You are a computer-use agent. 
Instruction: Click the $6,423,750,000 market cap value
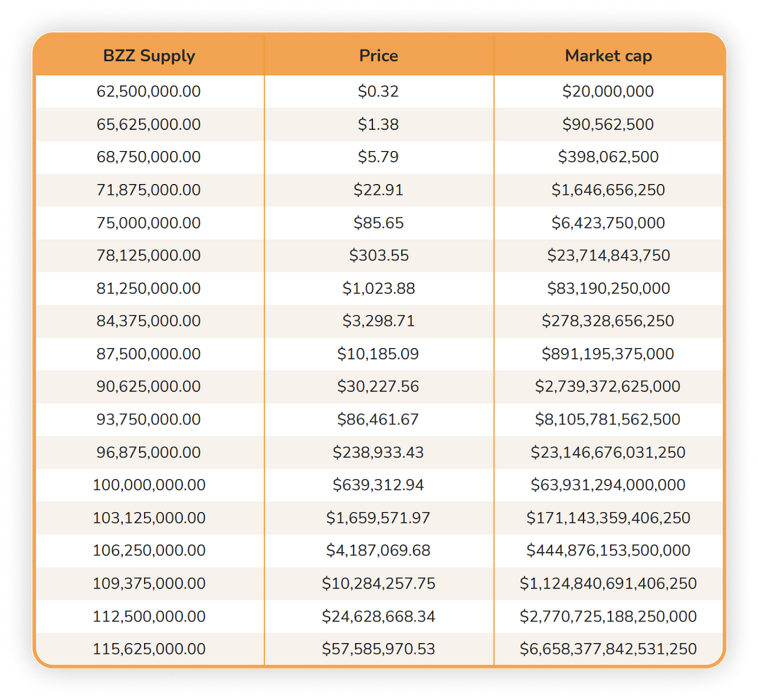[x=608, y=223]
